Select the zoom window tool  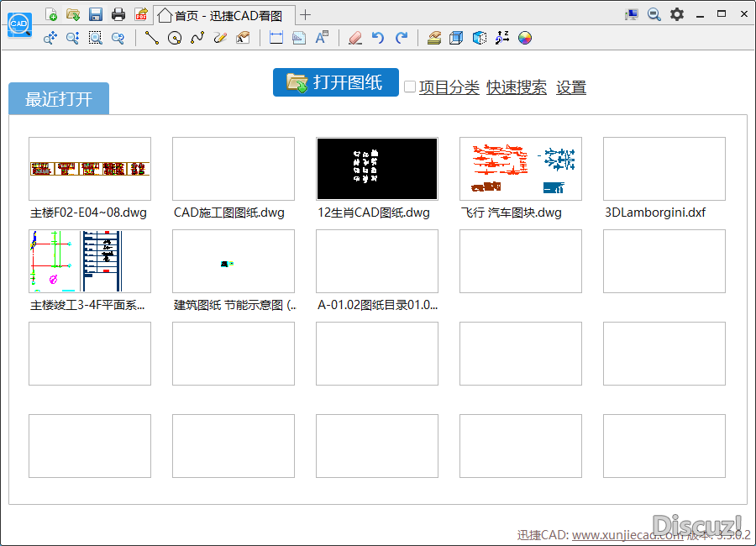(x=95, y=38)
